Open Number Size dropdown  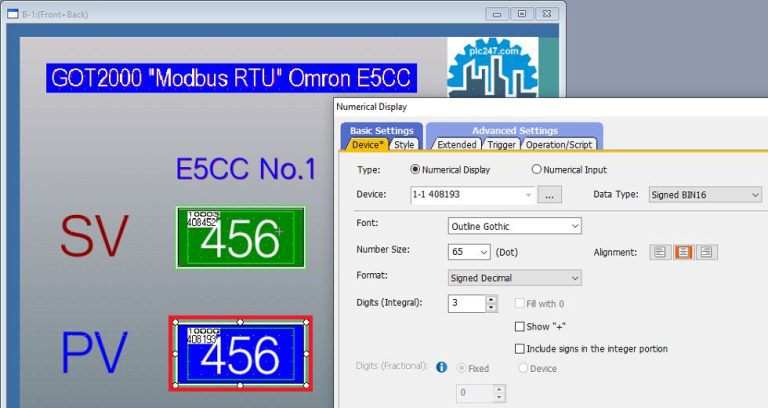pos(483,252)
